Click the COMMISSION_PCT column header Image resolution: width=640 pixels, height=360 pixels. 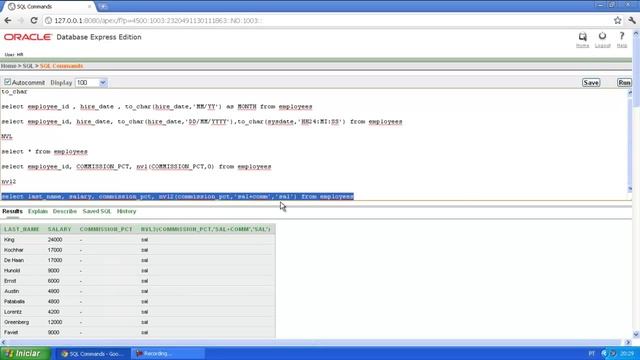point(106,229)
